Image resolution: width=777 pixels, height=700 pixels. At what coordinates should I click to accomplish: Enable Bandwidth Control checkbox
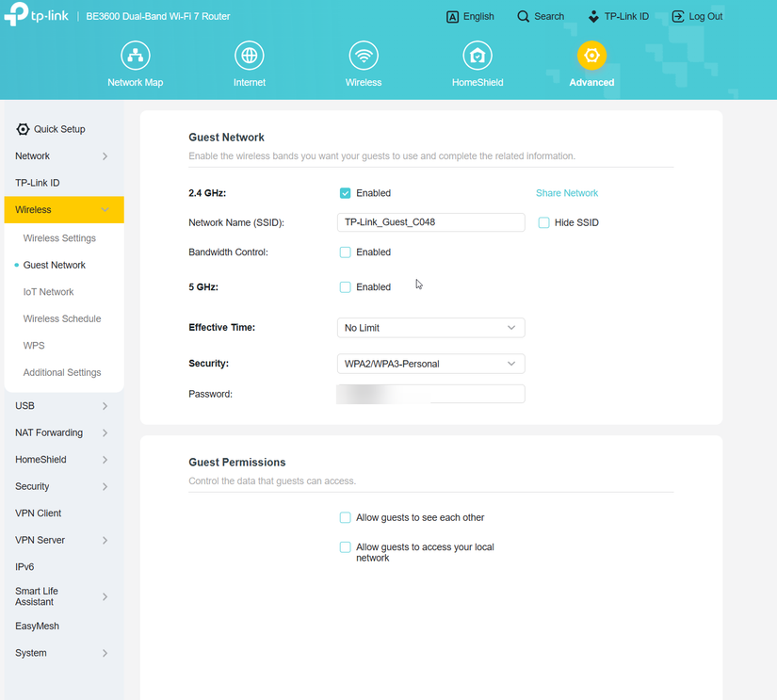346,252
